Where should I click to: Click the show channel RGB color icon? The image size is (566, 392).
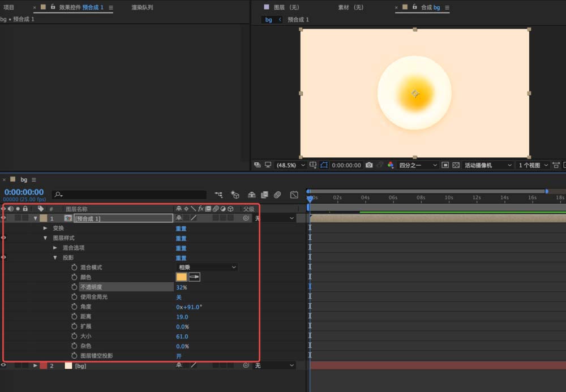tap(390, 165)
